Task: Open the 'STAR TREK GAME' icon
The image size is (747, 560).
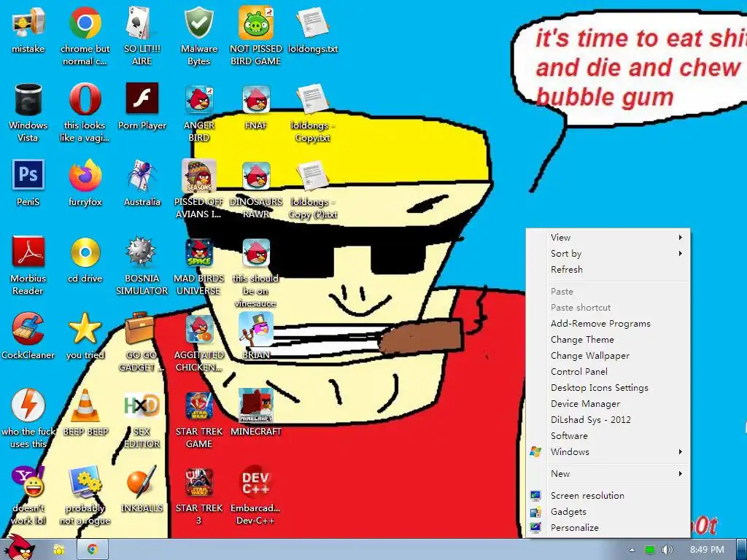Action: point(198,405)
